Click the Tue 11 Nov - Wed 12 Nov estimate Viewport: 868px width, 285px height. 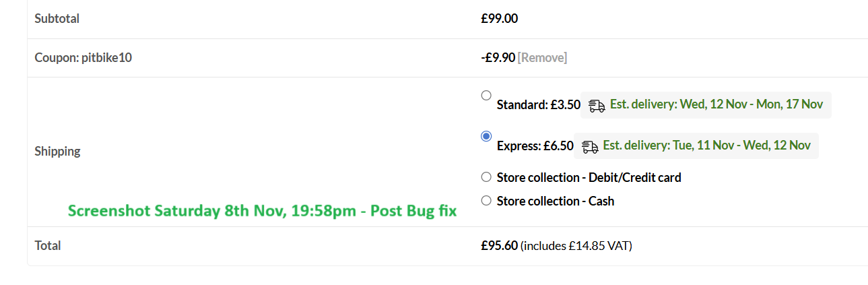click(x=706, y=146)
